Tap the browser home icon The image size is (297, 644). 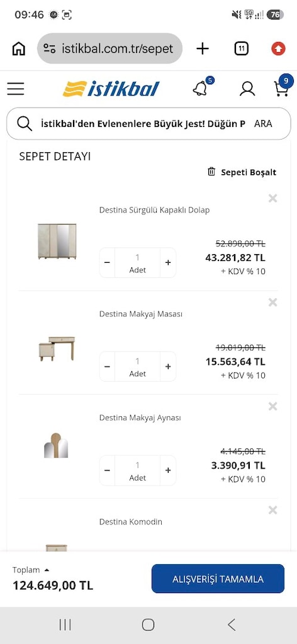[x=18, y=49]
